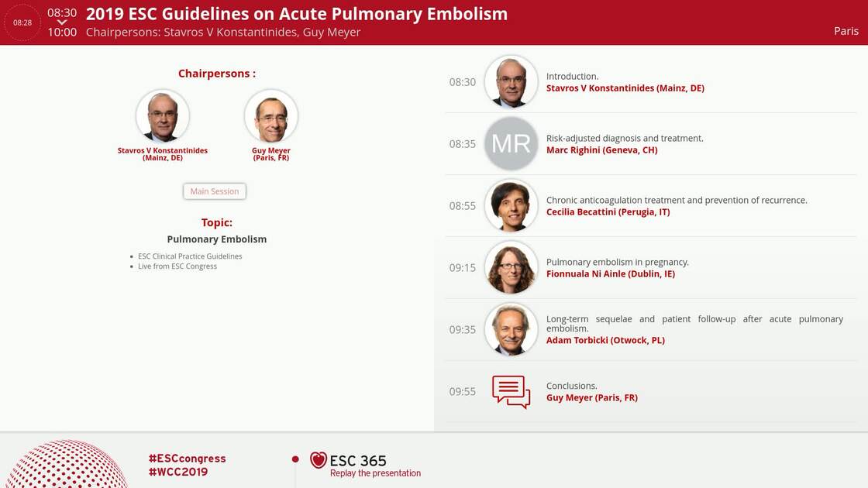Open the Pulmonary embolism in pregnancy talk
The image size is (868, 488).
pos(617,262)
